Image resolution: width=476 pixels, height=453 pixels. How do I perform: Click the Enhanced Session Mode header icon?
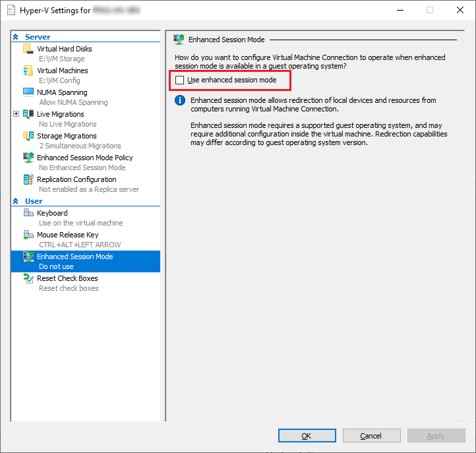pos(179,40)
